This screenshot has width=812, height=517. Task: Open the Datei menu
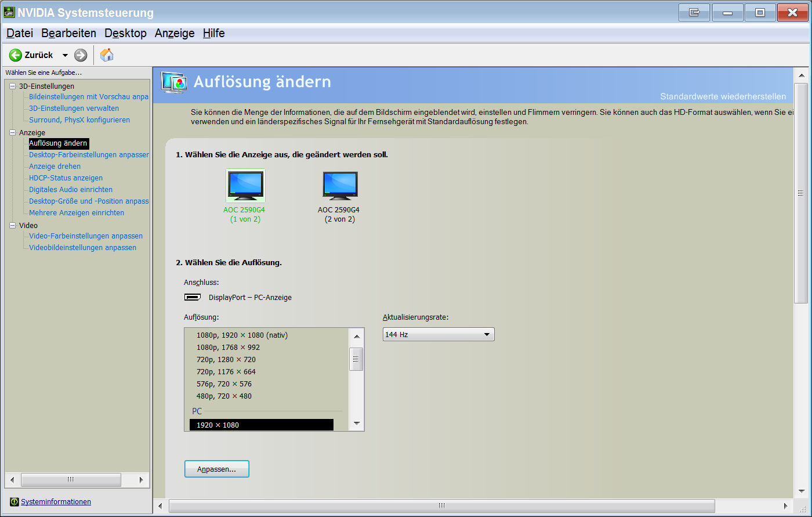20,33
